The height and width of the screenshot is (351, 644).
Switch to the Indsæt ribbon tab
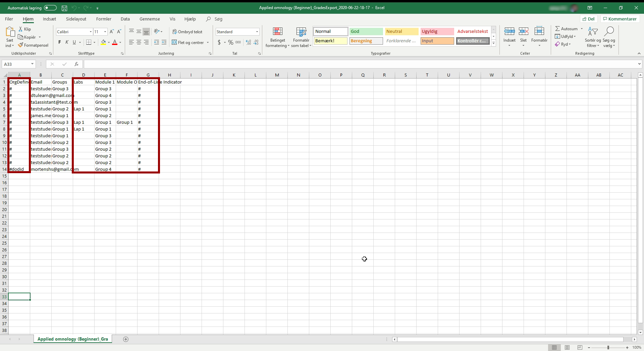pos(49,19)
